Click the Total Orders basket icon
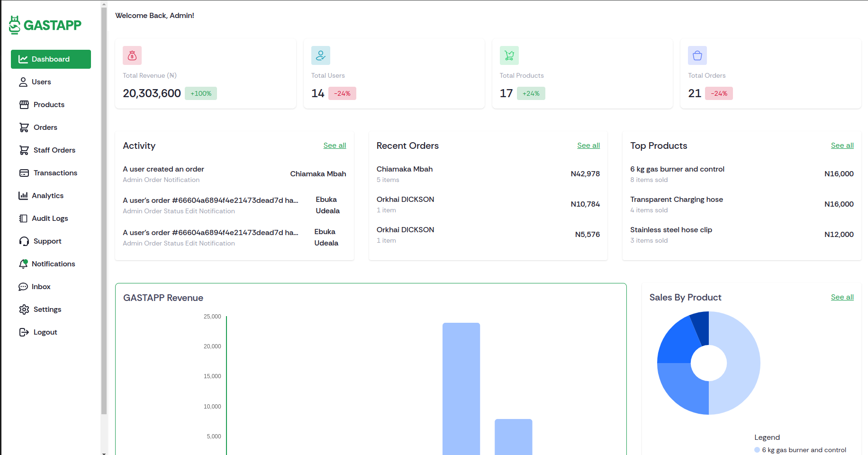This screenshot has width=868, height=455. 697,55
